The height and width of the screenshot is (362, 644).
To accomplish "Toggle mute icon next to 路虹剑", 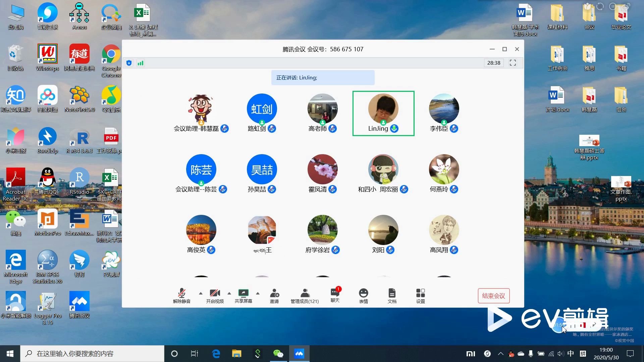I will (272, 129).
